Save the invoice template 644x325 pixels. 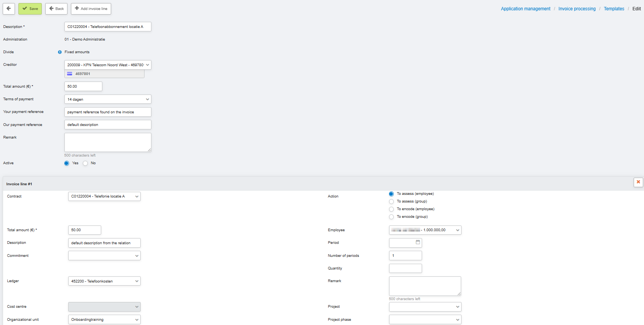30,8
